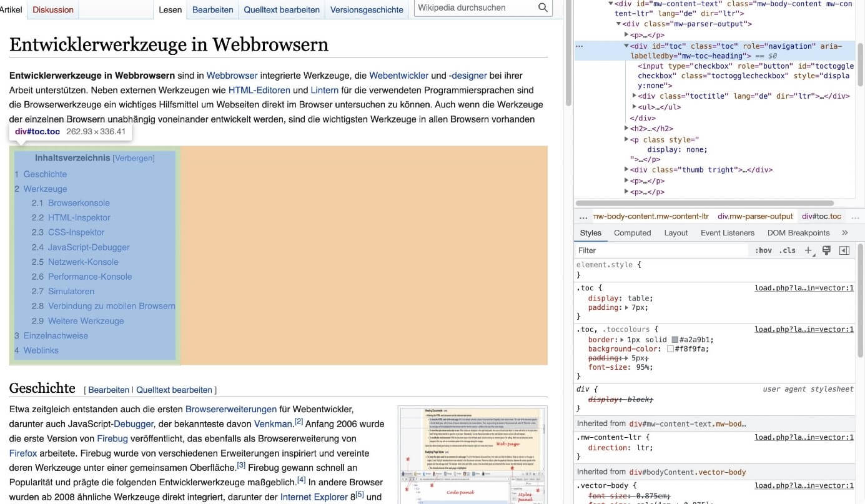Click the Quelltext bearbeiten tab at page top
The width and height of the screenshot is (865, 504).
click(x=282, y=9)
